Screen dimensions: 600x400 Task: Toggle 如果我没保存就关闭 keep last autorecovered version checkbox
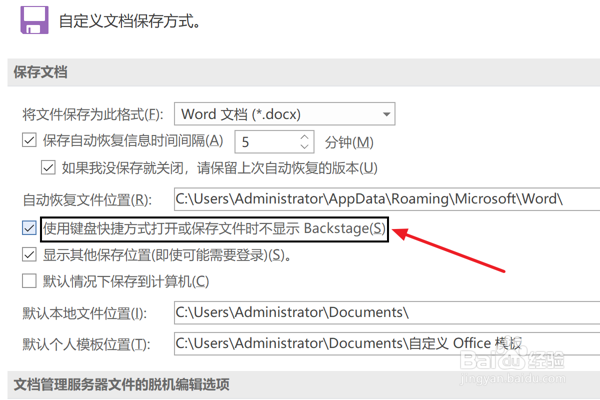tap(48, 168)
